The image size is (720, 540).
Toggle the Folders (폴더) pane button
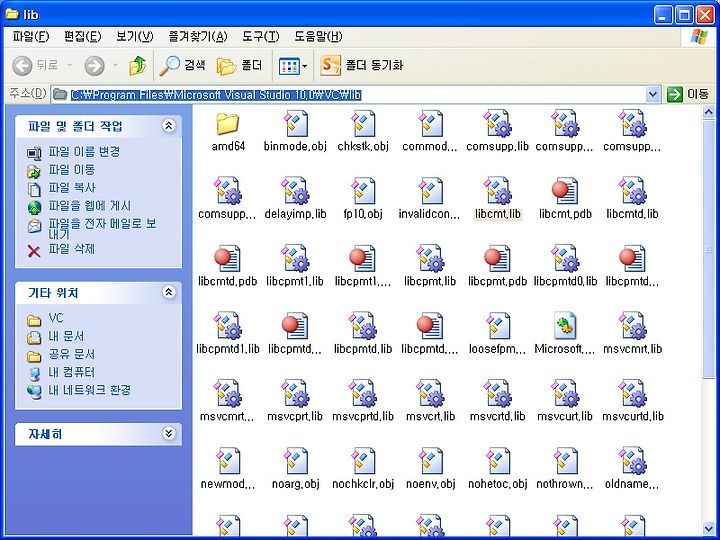(239, 66)
